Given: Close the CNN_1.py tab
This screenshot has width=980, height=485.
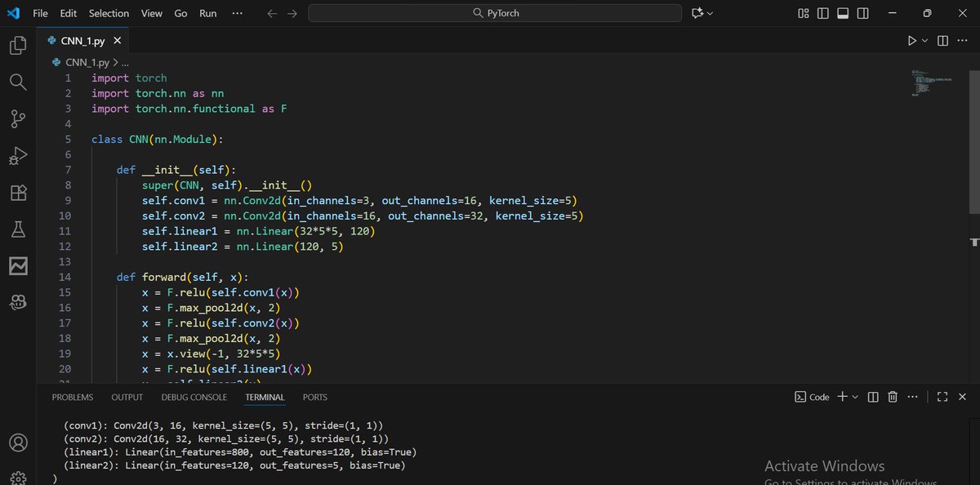Looking at the screenshot, I should tap(118, 41).
